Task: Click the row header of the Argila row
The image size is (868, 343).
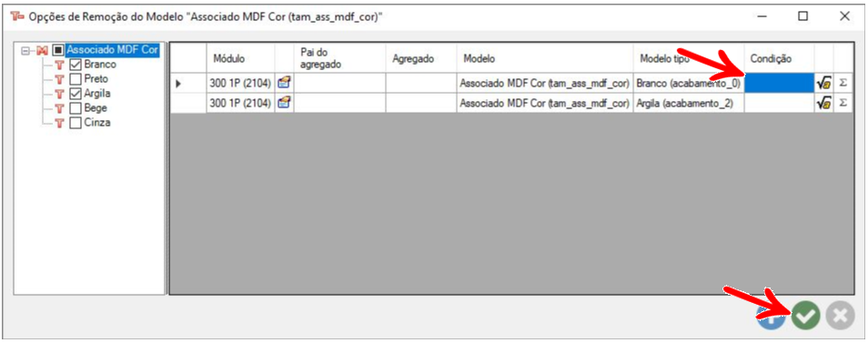Action: (x=188, y=103)
